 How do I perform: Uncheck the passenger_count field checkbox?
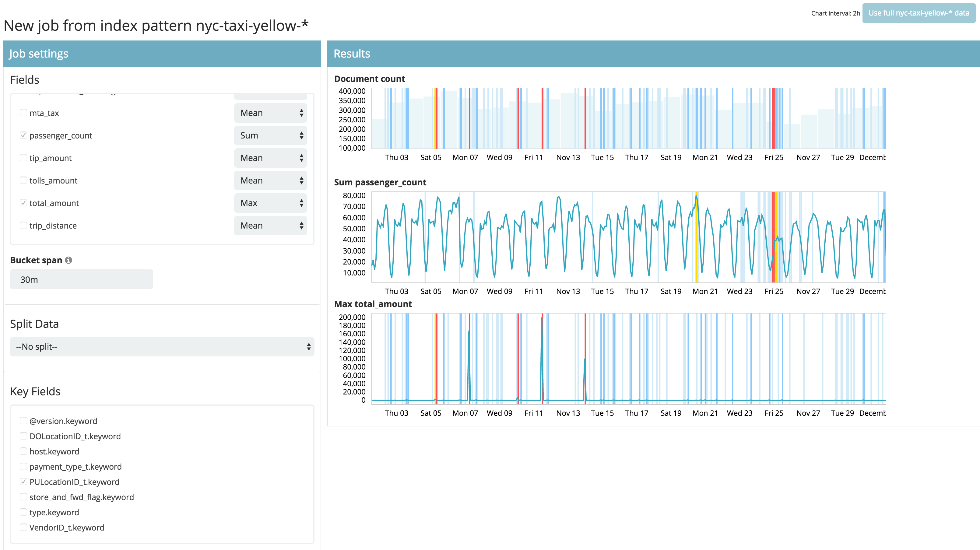[x=23, y=135]
